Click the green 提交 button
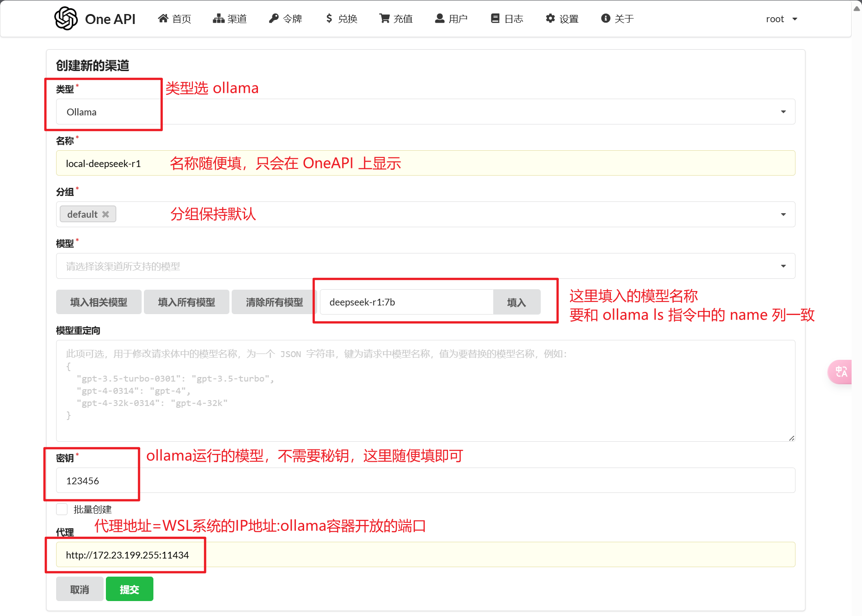Image resolution: width=862 pixels, height=616 pixels. 129,589
